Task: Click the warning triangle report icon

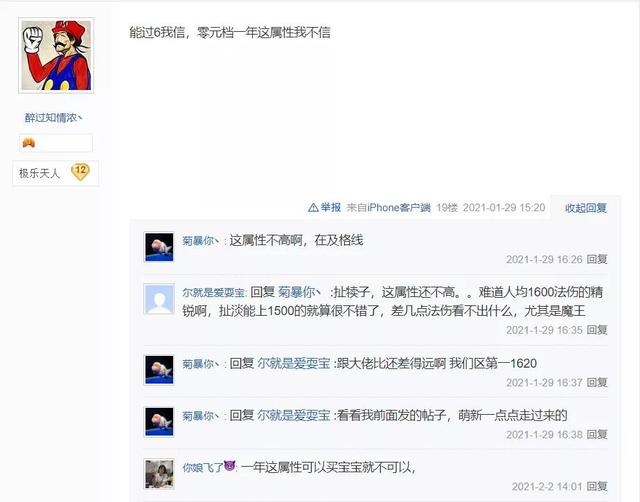Action: (313, 208)
